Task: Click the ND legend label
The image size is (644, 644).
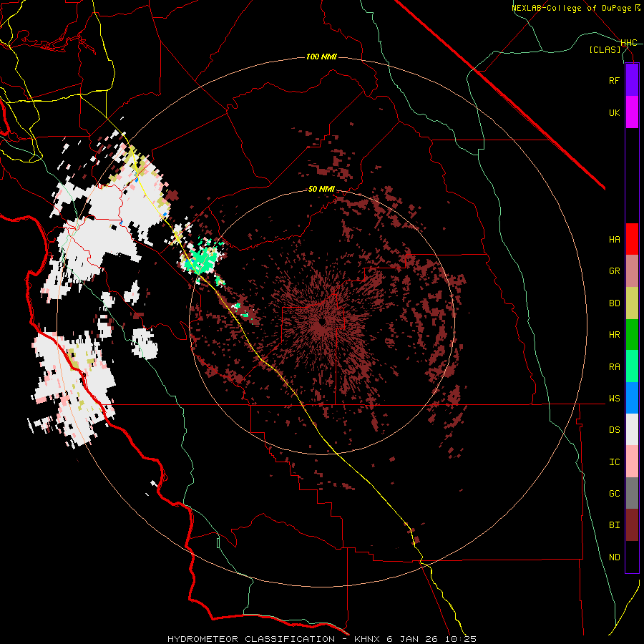Action: [614, 557]
